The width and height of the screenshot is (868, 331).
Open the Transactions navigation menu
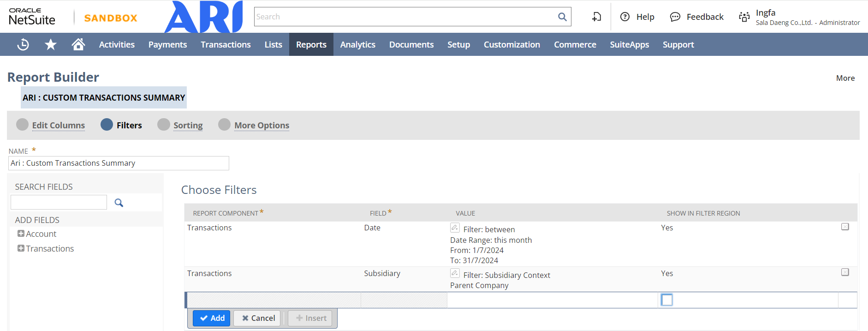point(226,45)
